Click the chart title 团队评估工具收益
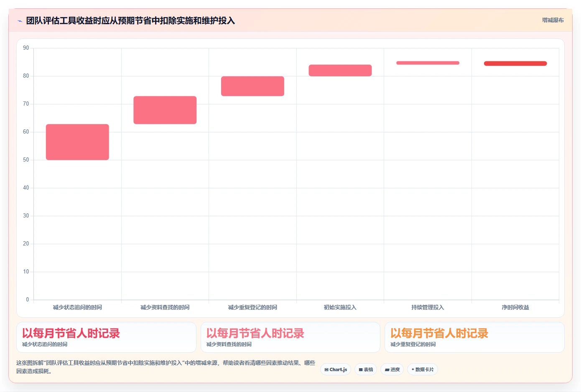 pos(130,21)
